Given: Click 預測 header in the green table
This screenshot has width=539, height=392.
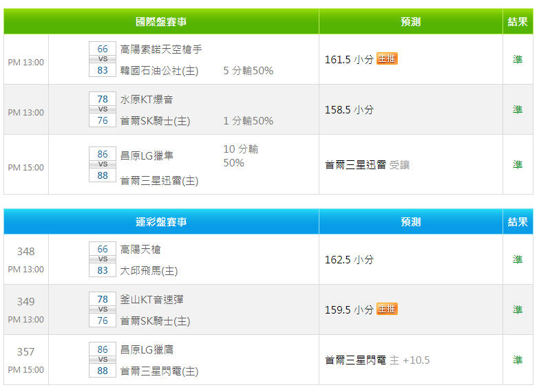Looking at the screenshot, I should [411, 21].
